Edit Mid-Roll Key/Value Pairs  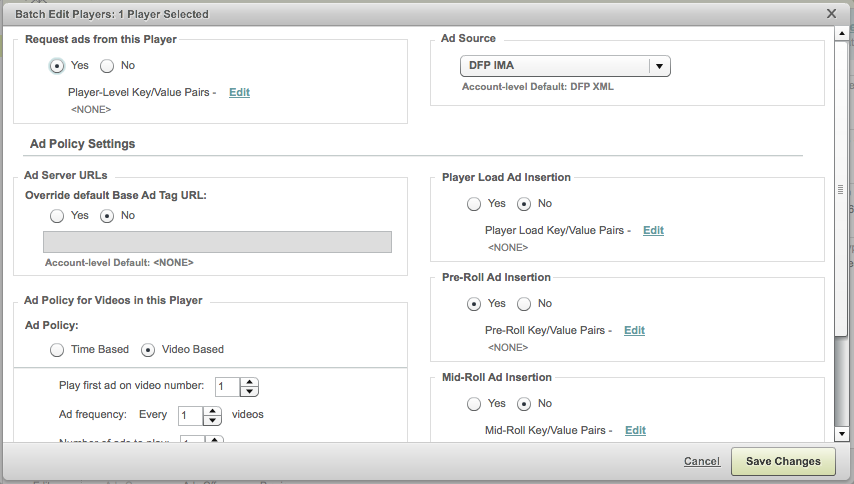click(635, 431)
